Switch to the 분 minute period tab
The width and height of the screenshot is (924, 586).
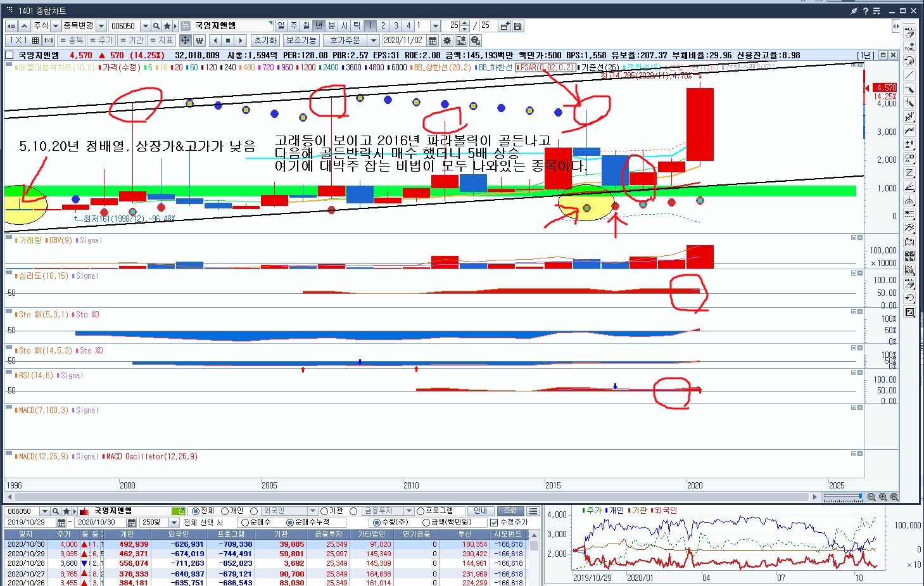[332, 26]
